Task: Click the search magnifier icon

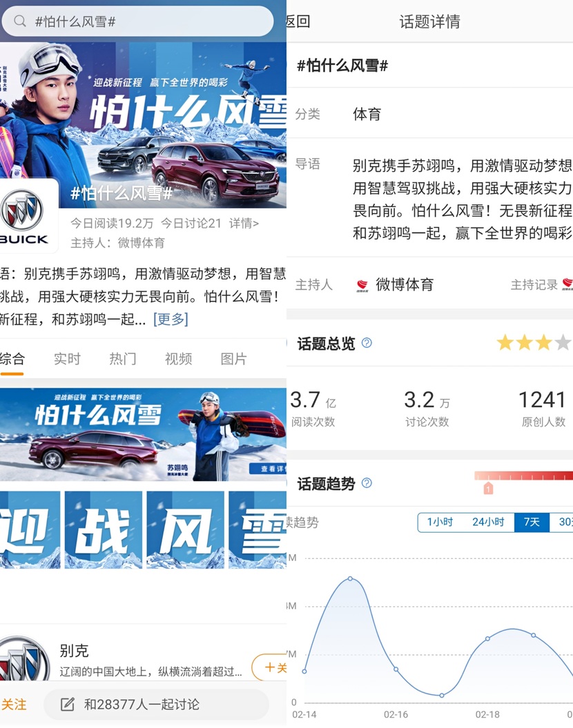Action: [19, 21]
